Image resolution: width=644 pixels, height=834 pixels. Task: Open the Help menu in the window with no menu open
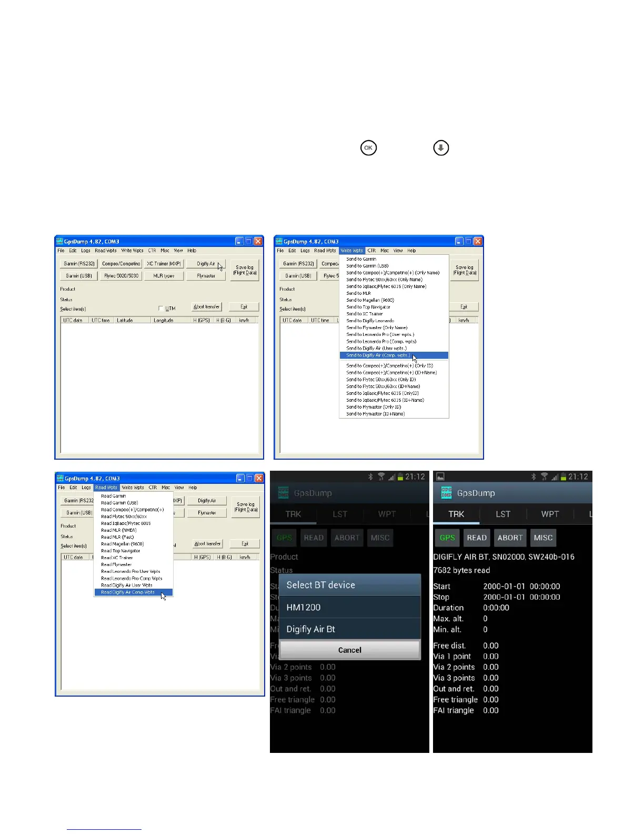click(192, 251)
